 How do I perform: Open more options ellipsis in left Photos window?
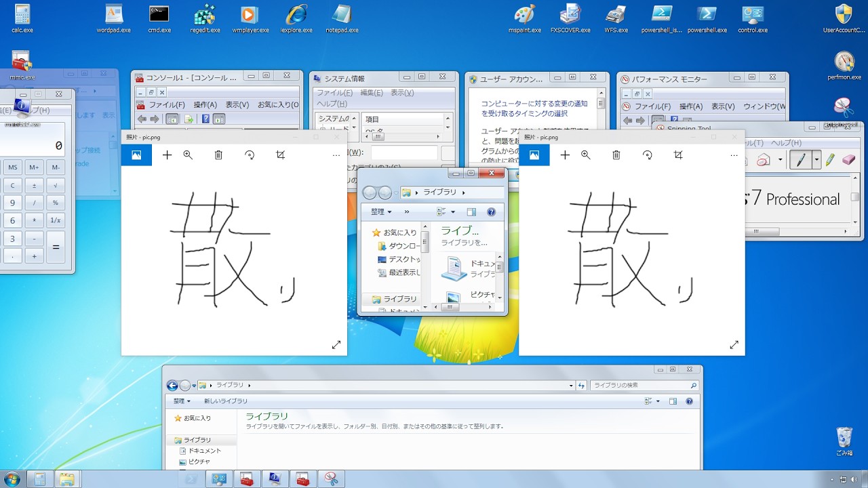click(336, 155)
